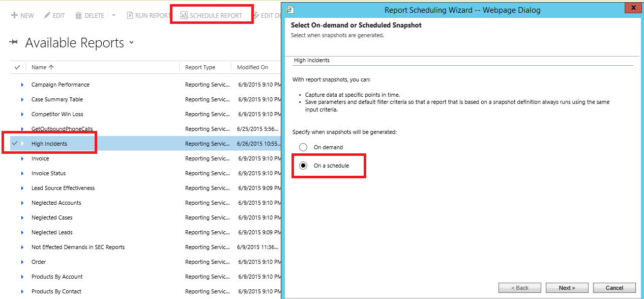Image resolution: width=644 pixels, height=299 pixels.
Task: Uncheck the High Incidents row checkmark
Action: (x=15, y=144)
